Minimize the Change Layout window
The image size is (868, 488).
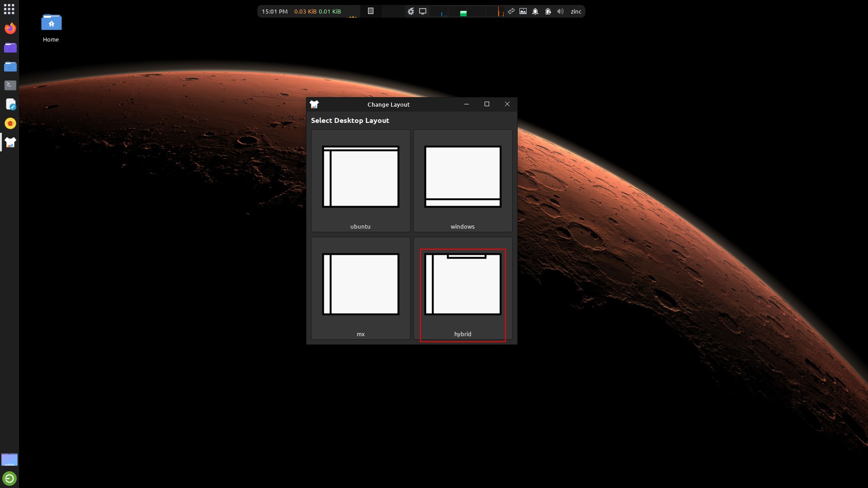pos(467,104)
